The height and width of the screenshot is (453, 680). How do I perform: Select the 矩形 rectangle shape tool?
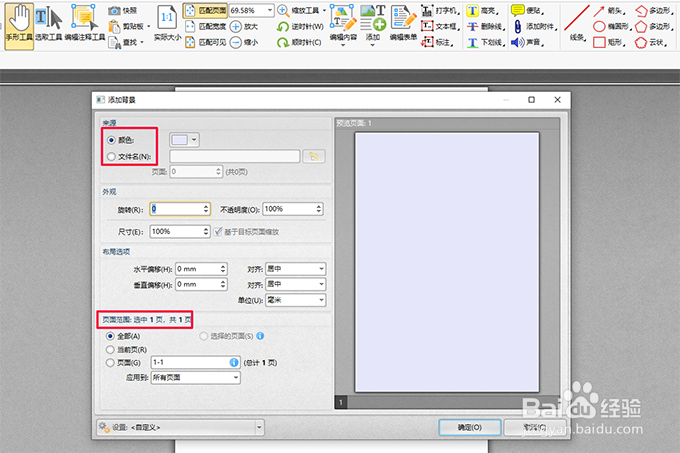pyautogui.click(x=609, y=42)
